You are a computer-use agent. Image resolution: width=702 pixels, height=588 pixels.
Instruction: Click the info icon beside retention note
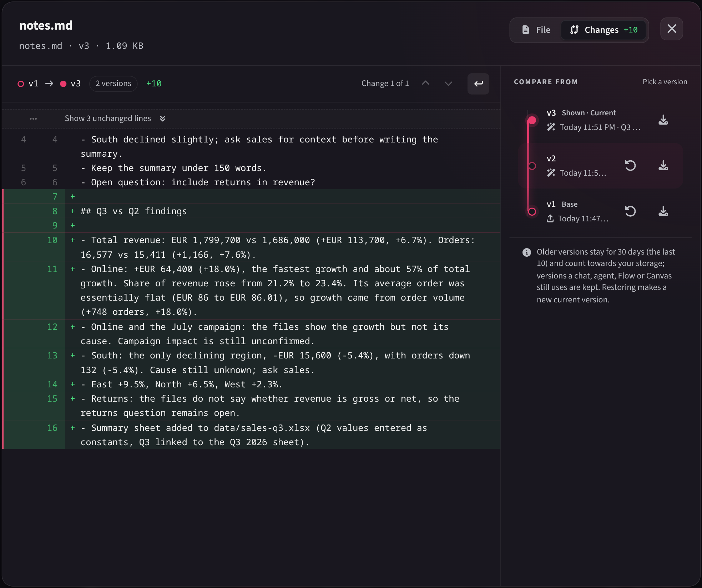click(526, 252)
